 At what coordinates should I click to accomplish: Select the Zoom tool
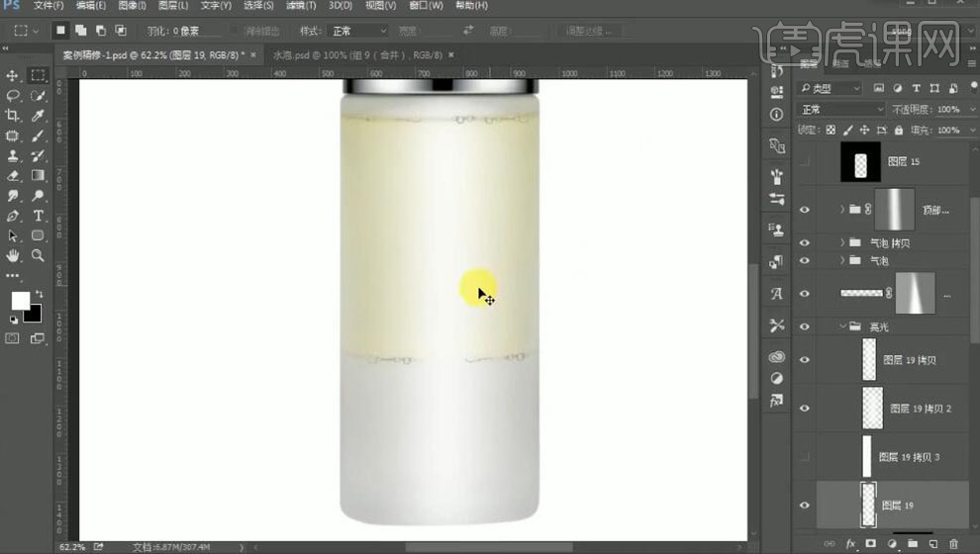(x=39, y=255)
